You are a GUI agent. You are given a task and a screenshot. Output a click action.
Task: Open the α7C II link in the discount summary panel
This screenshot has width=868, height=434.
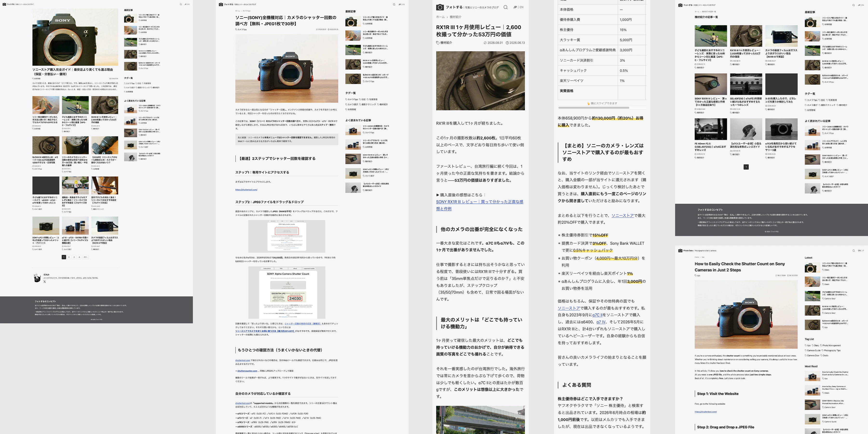pos(597,315)
